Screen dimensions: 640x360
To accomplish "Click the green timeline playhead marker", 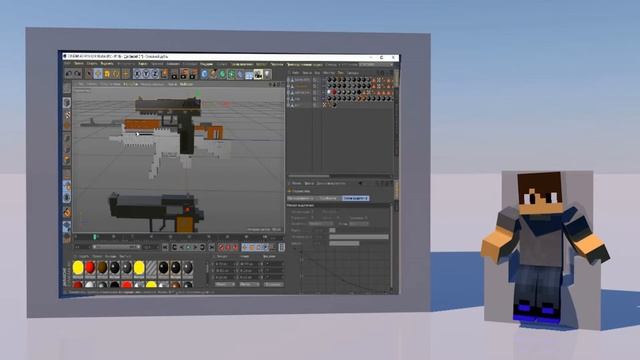I will click(95, 237).
